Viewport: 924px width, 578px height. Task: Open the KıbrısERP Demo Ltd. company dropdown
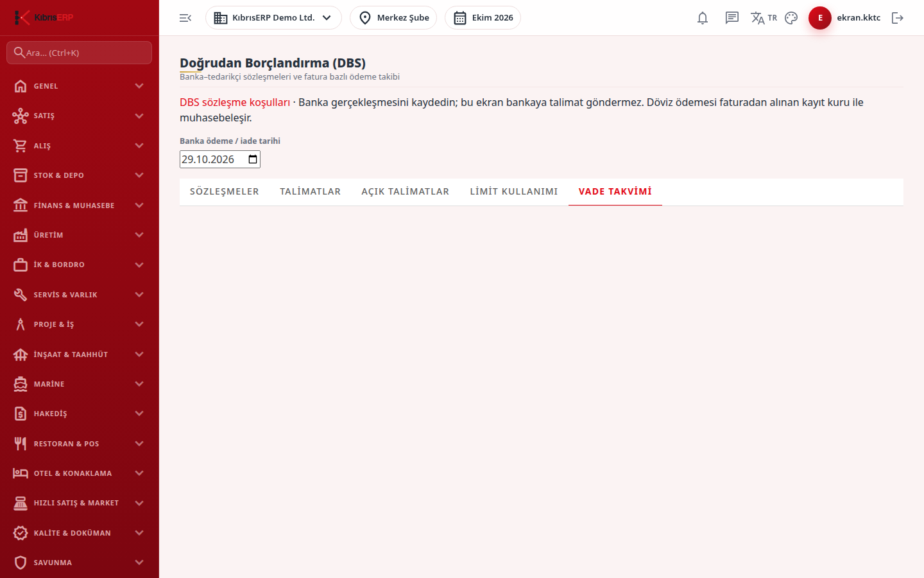point(273,18)
